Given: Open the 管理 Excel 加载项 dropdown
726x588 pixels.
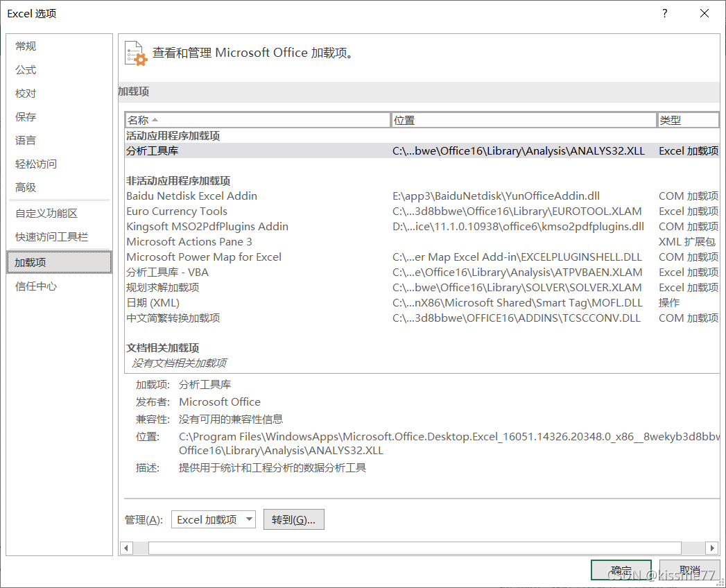Looking at the screenshot, I should point(214,519).
